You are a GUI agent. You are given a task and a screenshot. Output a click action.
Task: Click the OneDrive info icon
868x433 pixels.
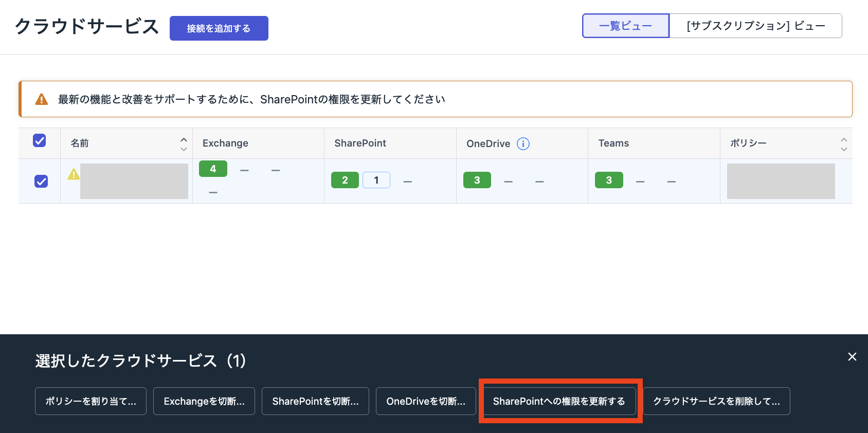pyautogui.click(x=523, y=143)
